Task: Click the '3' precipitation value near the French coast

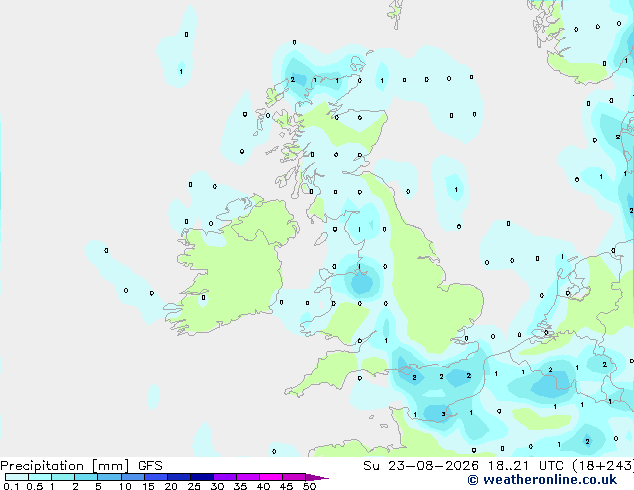Action: [x=444, y=414]
